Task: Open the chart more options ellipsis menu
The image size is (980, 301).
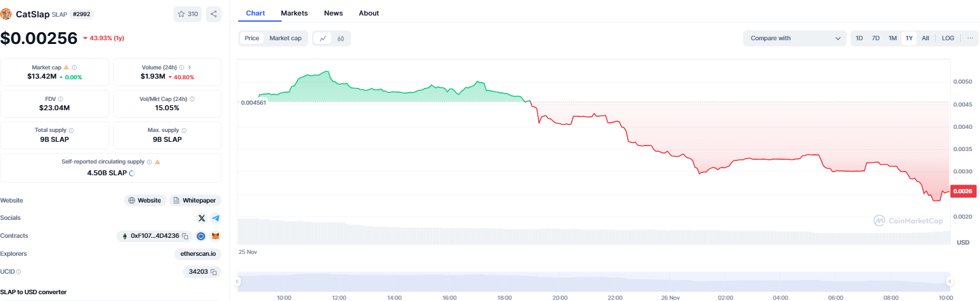Action: [x=970, y=38]
